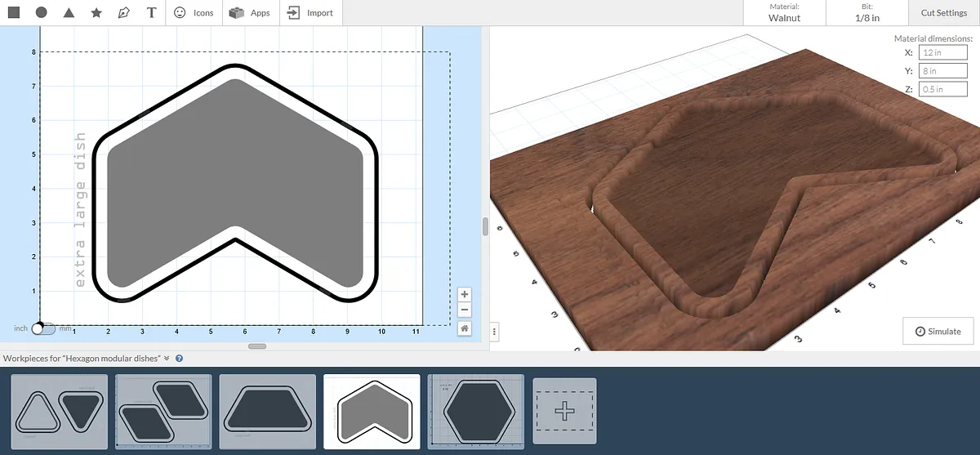Viewport: 980px width, 455px height.
Task: Select the star shape tool
Action: (96, 13)
